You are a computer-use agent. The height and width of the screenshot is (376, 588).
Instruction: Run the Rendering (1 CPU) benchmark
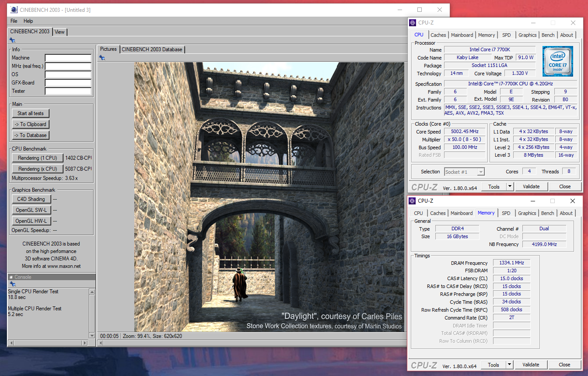[x=38, y=158]
